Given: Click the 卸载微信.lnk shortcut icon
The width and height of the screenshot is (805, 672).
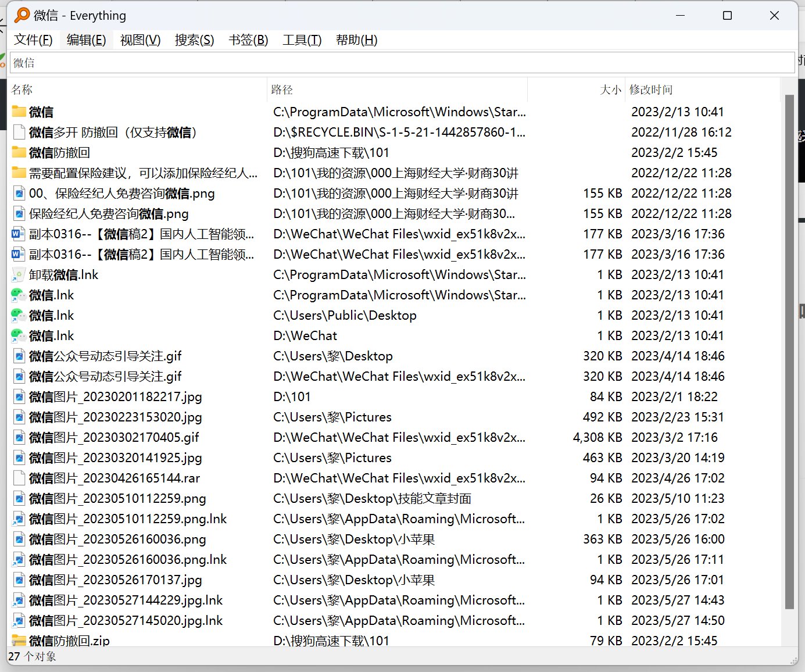Looking at the screenshot, I should (19, 274).
